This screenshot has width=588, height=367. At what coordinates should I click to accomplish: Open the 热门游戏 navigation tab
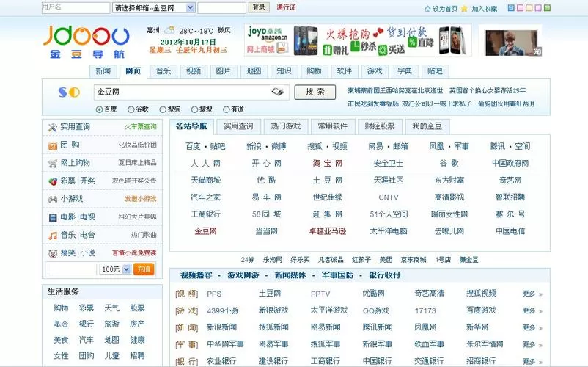pos(285,126)
